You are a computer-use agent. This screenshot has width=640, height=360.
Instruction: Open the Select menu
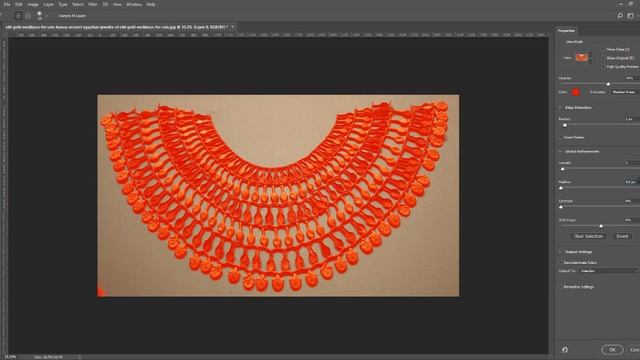(x=78, y=4)
